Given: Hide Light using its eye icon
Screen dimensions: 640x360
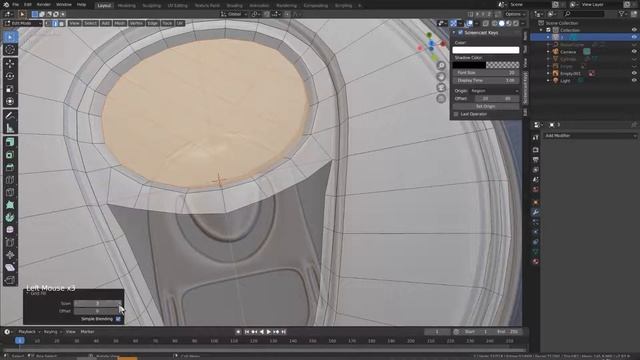Looking at the screenshot, I should click(x=634, y=81).
